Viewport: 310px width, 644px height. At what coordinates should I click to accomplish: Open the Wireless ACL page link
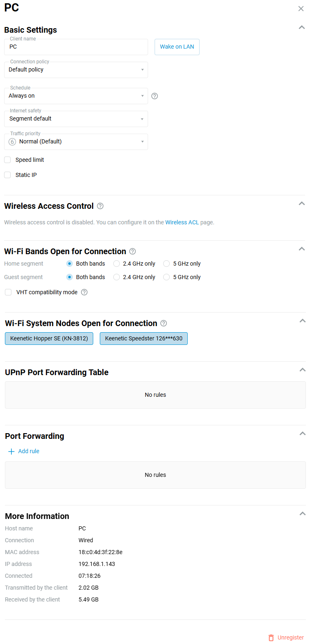point(182,222)
